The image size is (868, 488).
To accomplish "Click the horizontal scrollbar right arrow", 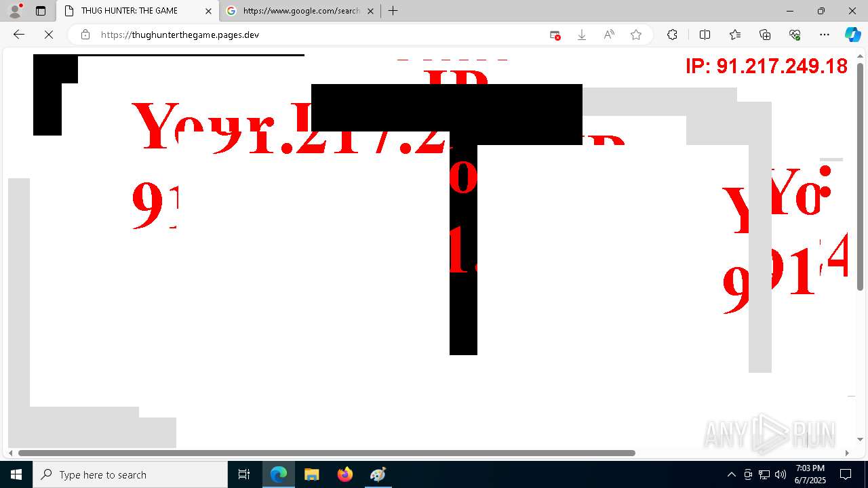I will coord(847,453).
